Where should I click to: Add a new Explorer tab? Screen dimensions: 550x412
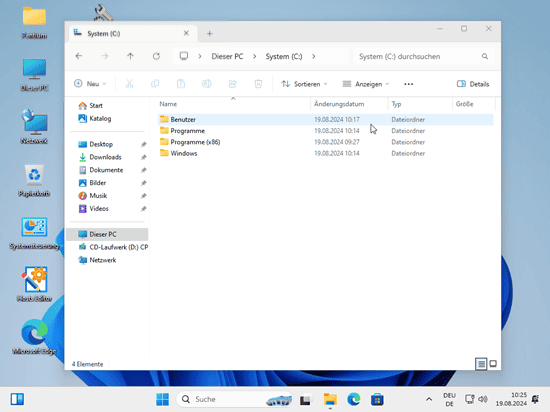(x=209, y=34)
